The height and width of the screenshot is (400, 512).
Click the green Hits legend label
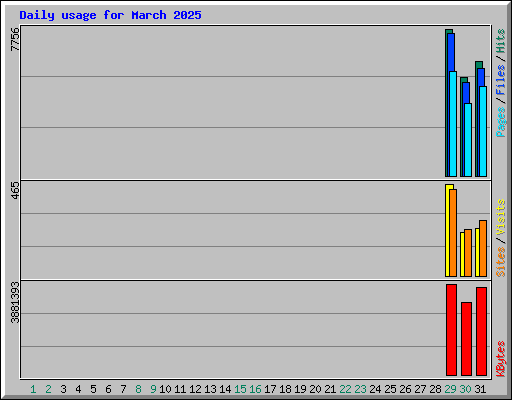tap(501, 41)
